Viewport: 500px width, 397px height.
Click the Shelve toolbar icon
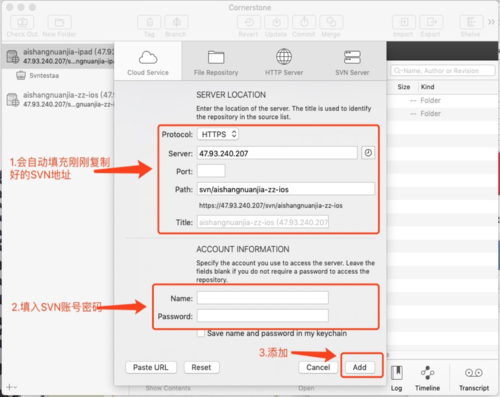(x=471, y=22)
